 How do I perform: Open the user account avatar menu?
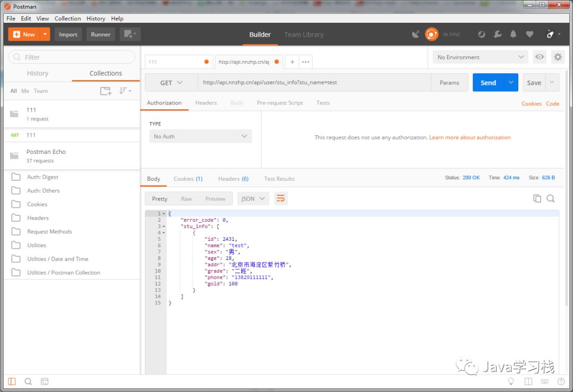coord(553,34)
